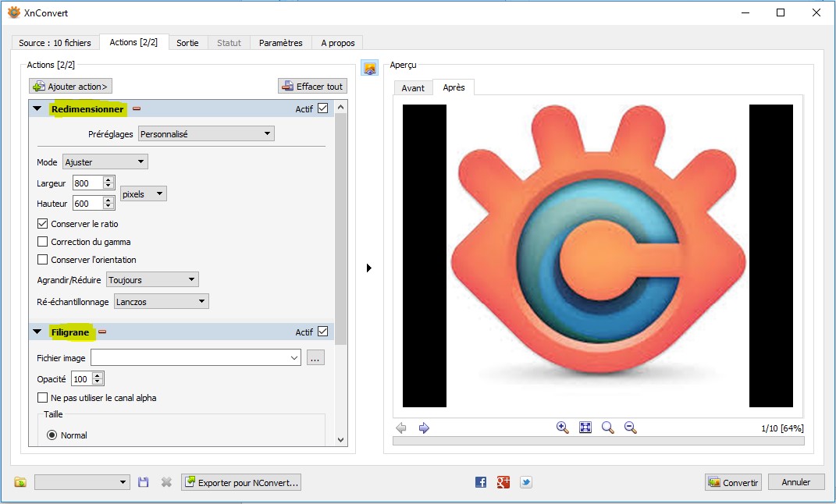Image resolution: width=836 pixels, height=504 pixels.
Task: Collapse the Filigrane action section
Action: pyautogui.click(x=37, y=332)
